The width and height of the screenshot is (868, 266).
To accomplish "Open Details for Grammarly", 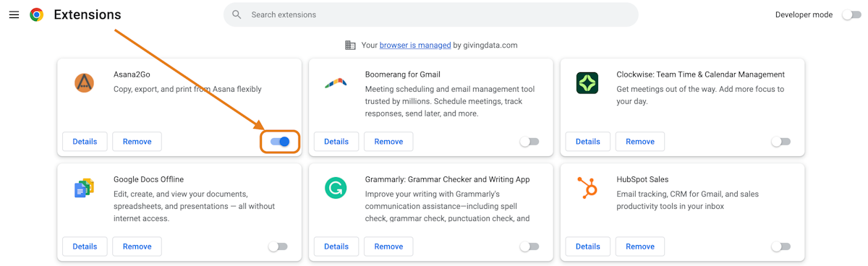I will [336, 246].
